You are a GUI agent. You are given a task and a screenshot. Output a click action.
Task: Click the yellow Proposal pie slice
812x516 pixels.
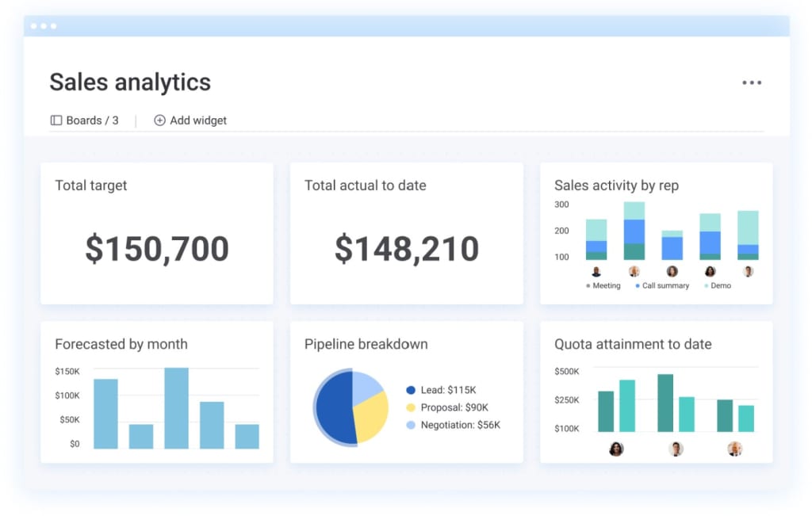[x=372, y=417]
